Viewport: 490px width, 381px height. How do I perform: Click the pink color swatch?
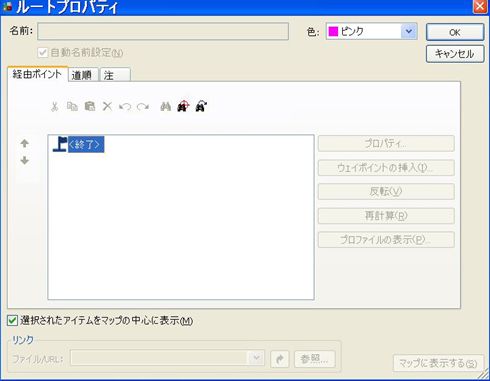click(333, 31)
